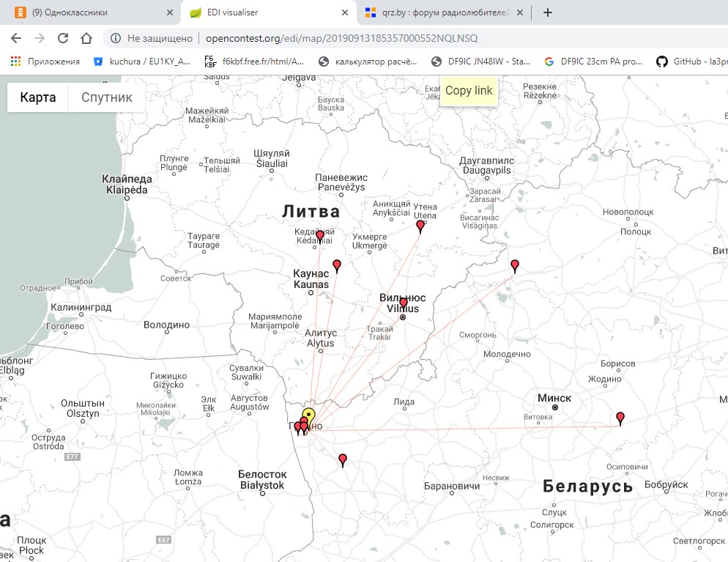
Task: Switch map to Спутник satellite view
Action: coord(107,97)
